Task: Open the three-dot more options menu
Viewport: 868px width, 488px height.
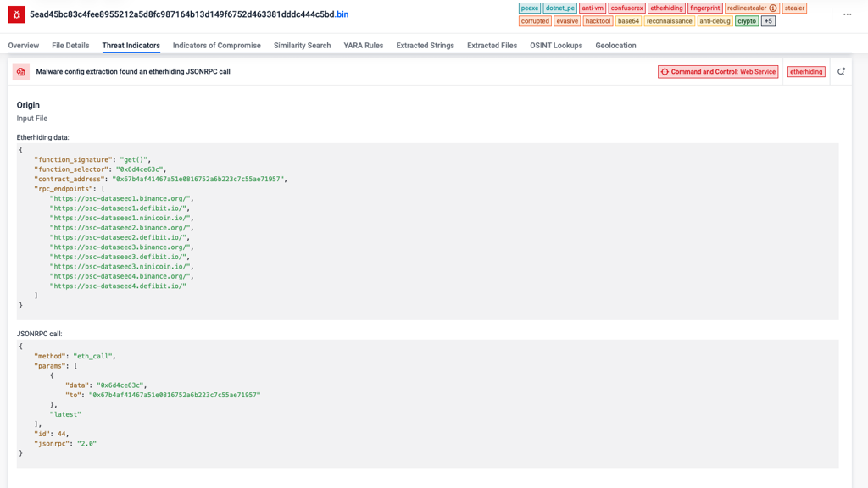Action: [847, 14]
